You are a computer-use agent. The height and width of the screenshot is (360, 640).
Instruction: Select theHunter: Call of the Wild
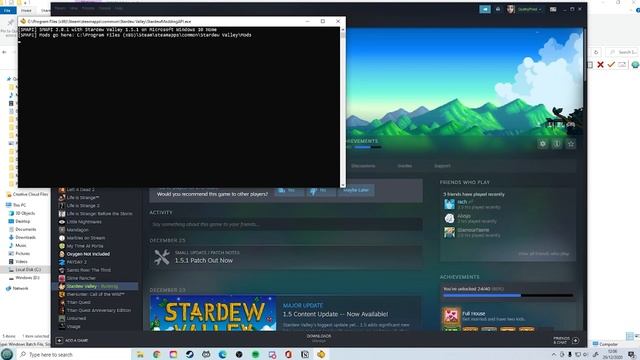tap(95, 294)
